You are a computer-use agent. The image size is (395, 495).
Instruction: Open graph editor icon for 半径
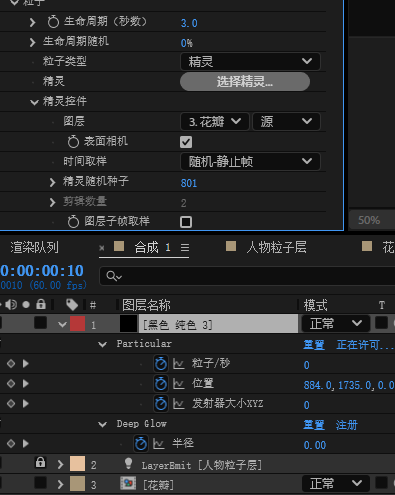click(159, 444)
